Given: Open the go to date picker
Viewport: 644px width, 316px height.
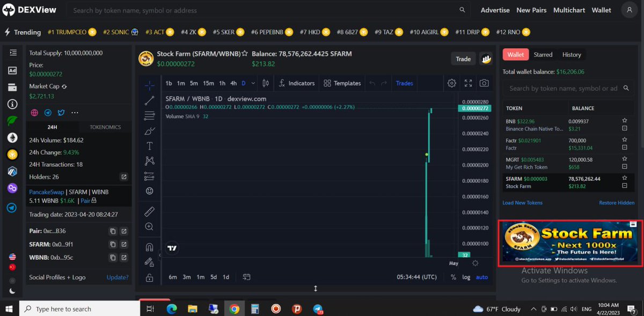Looking at the screenshot, I should pos(246,277).
